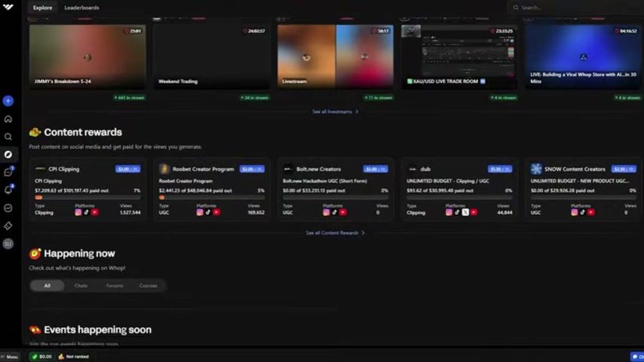Image resolution: width=644 pixels, height=362 pixels.
Task: Open the activity chart sidebar icon
Action: coord(8,208)
